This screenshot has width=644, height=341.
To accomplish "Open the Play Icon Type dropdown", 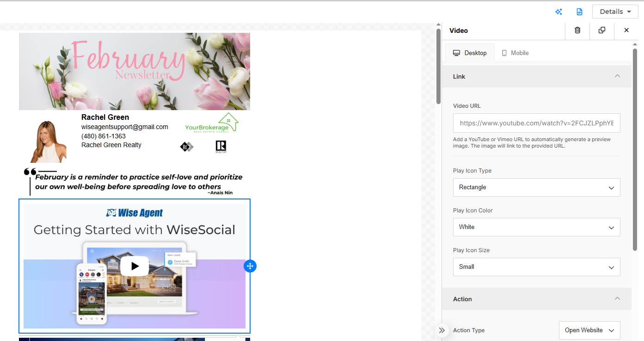I will pos(536,187).
